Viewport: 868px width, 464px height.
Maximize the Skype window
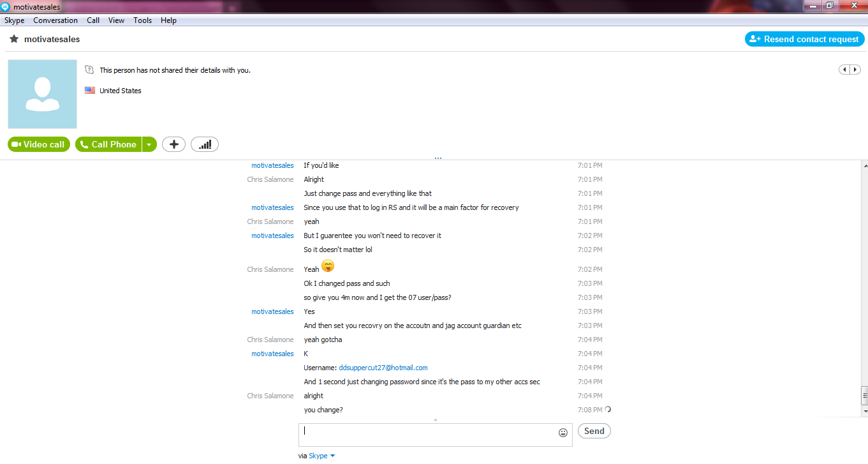click(x=829, y=6)
